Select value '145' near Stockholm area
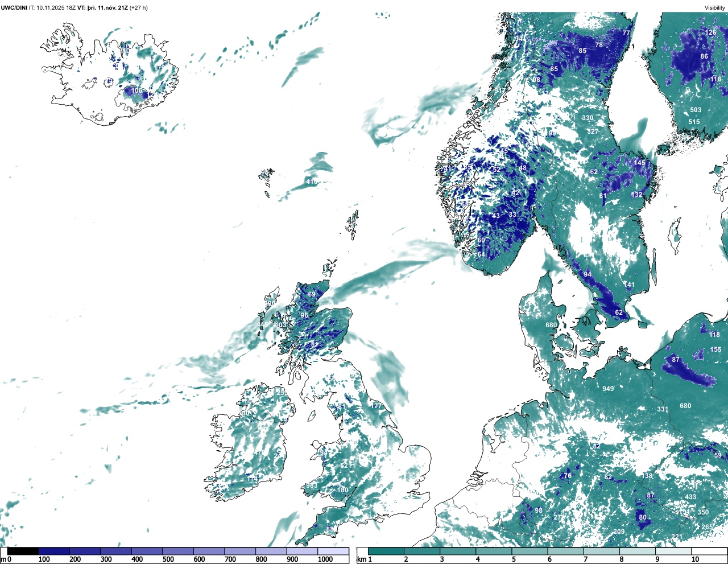 pos(640,163)
